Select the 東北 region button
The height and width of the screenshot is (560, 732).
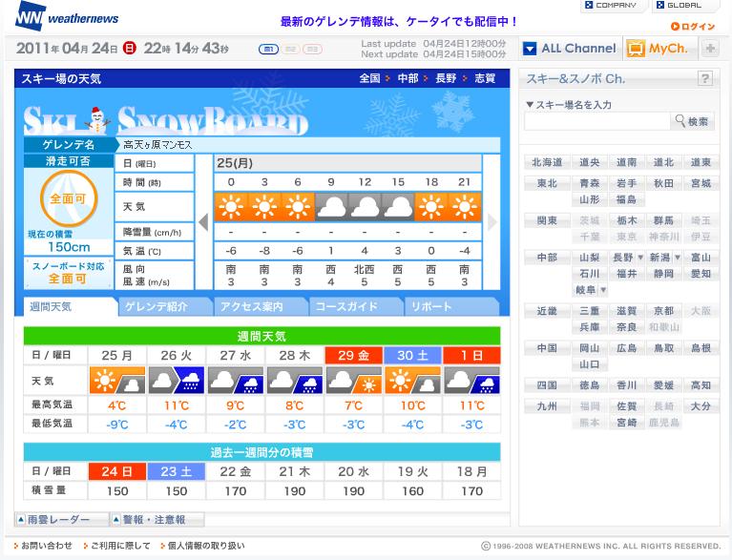click(x=547, y=183)
